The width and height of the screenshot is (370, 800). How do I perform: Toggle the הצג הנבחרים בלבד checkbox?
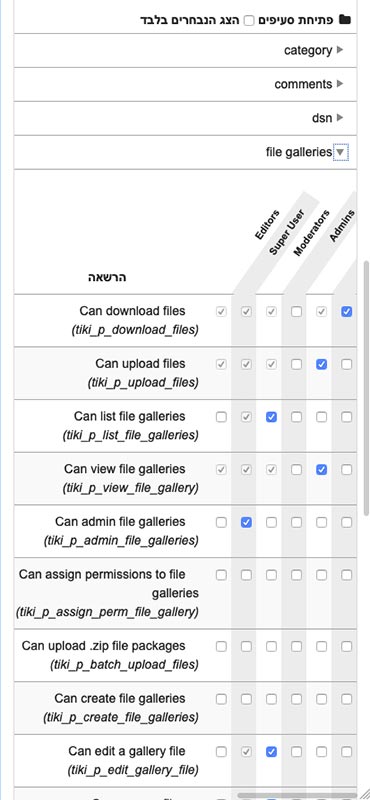[x=249, y=20]
